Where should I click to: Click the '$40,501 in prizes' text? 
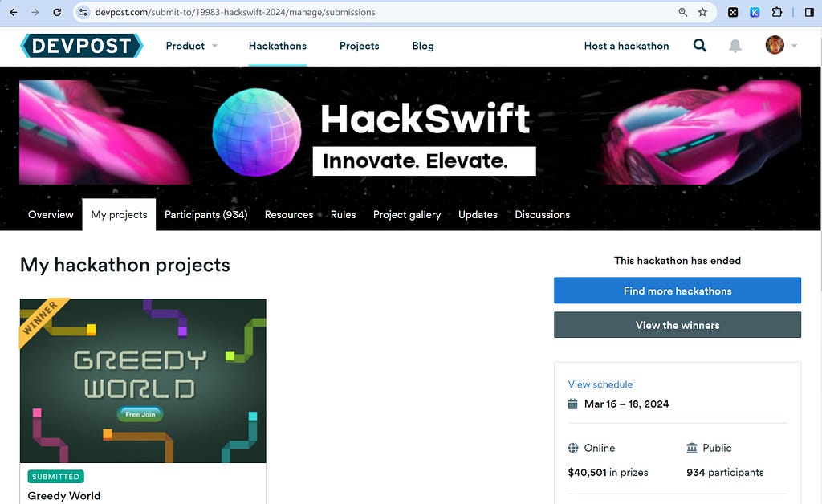(x=608, y=472)
